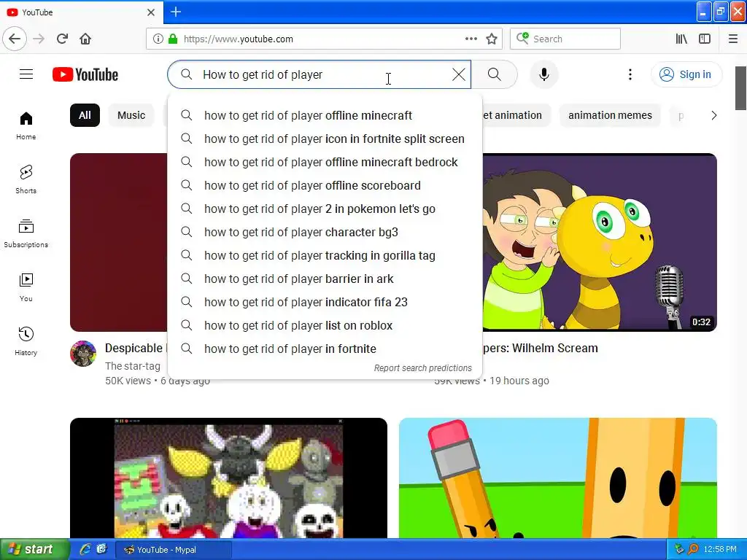The image size is (747, 560).
Task: Reload the page
Action: click(x=63, y=39)
